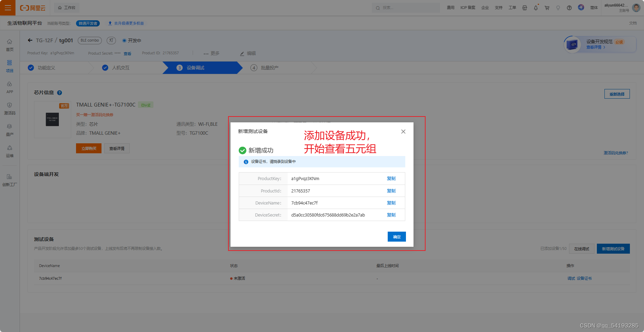Image resolution: width=644 pixels, height=332 pixels.
Task: Click 重新选择 button
Action: click(617, 94)
